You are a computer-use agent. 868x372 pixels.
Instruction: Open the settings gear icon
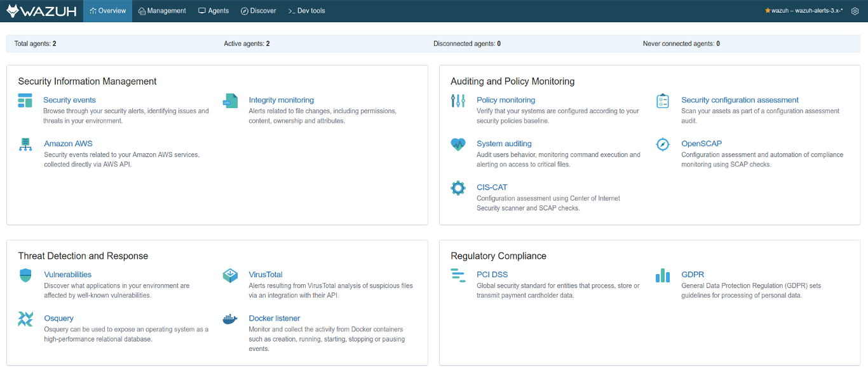click(855, 11)
